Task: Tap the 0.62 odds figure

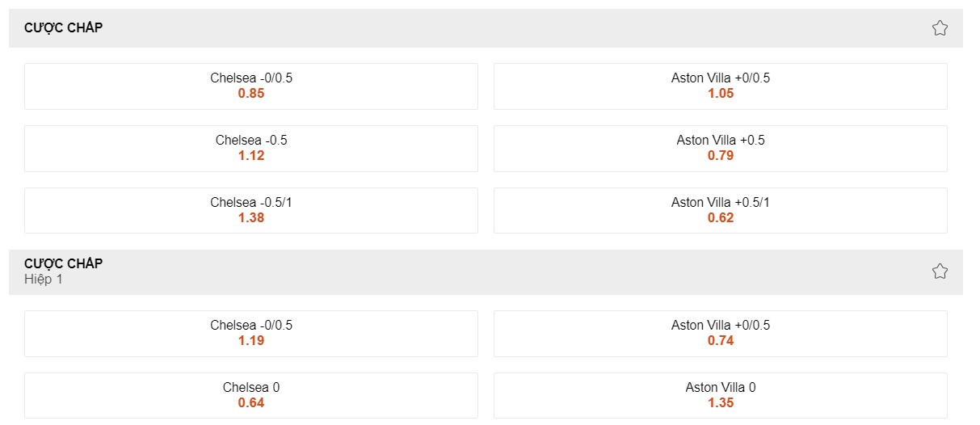Action: coord(720,218)
